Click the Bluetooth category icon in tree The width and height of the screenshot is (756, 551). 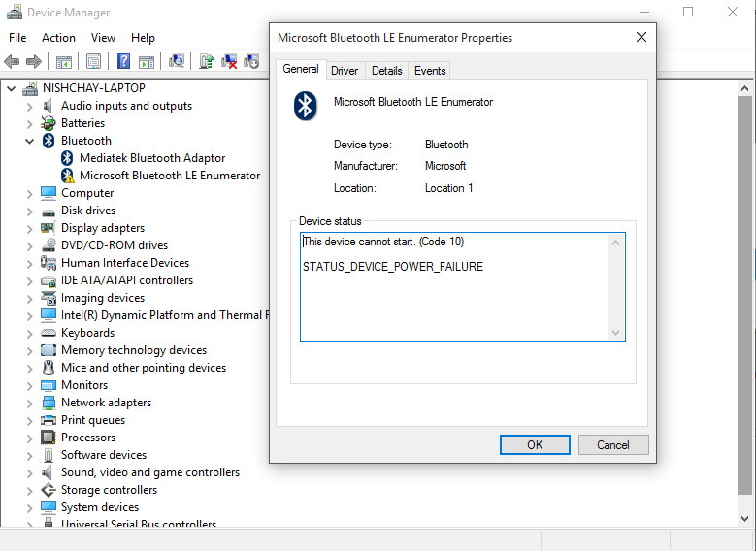[49, 141]
